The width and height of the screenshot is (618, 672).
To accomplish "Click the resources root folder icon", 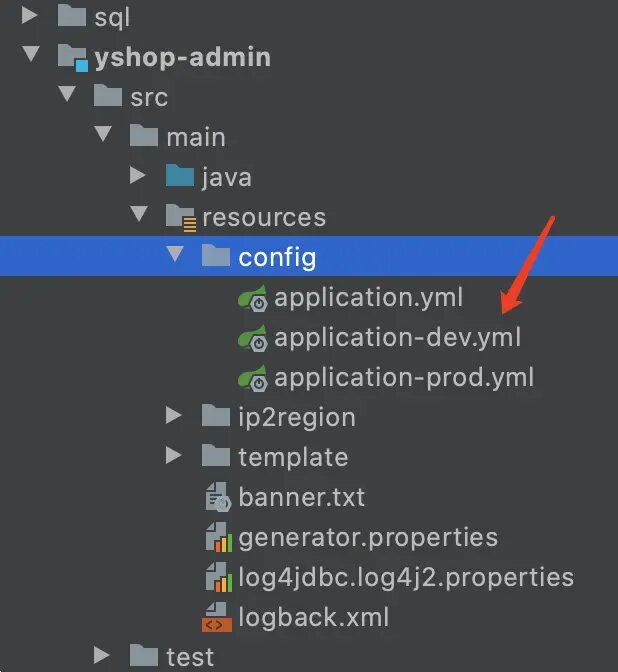I will coord(181,218).
